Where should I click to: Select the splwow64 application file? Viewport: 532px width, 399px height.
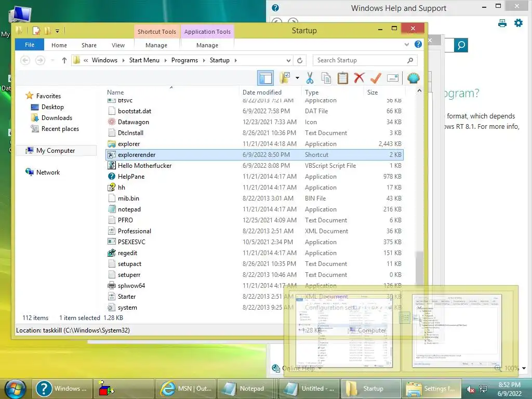[x=255, y=286]
